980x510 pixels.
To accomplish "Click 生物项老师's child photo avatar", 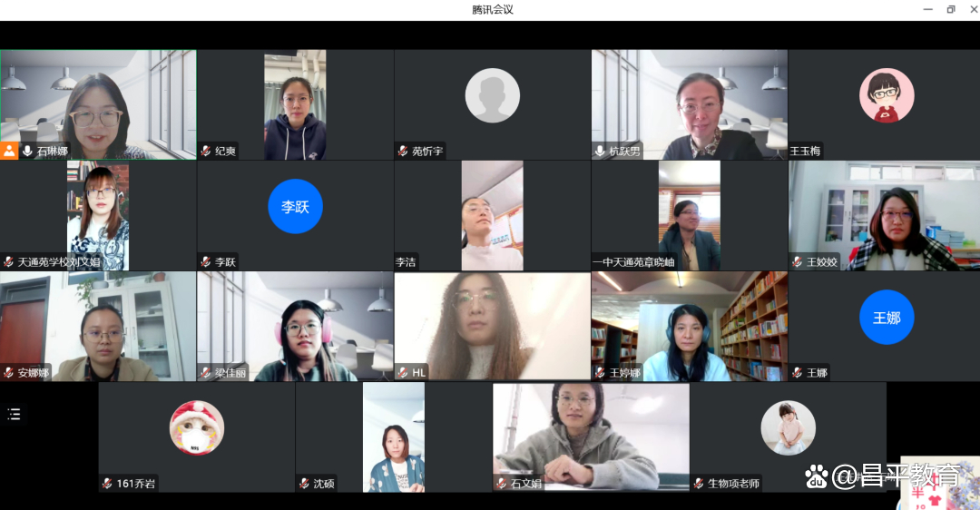I will (788, 427).
